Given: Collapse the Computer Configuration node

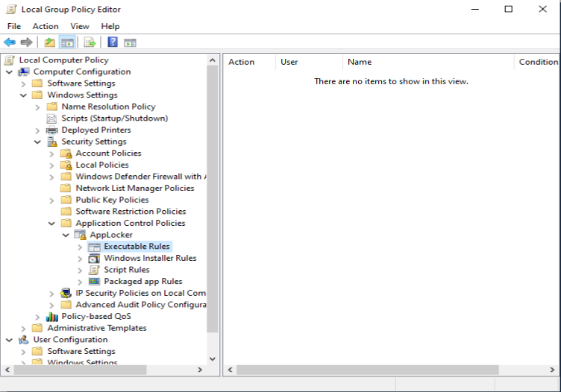Looking at the screenshot, I should [9, 72].
